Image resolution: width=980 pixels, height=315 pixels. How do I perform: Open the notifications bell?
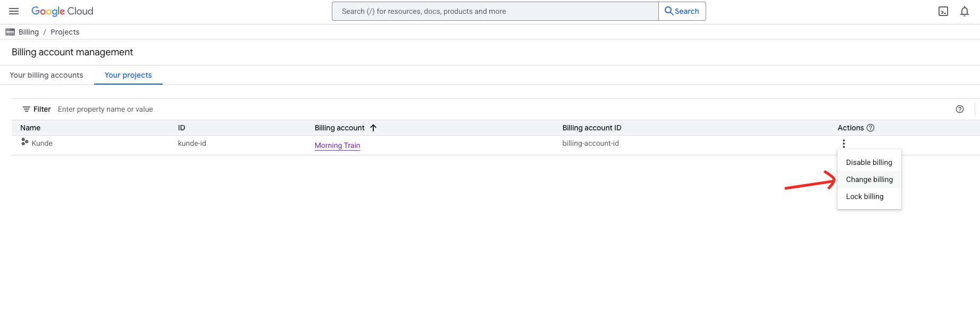(964, 11)
